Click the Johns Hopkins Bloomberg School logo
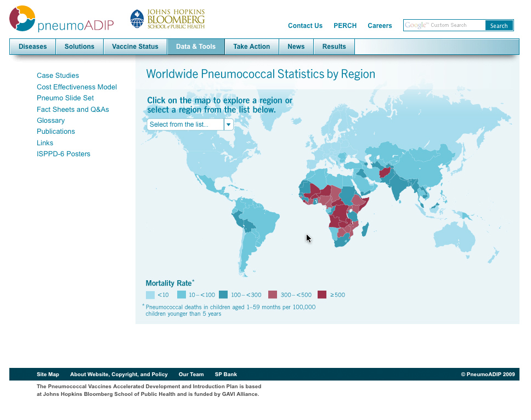 click(x=167, y=19)
